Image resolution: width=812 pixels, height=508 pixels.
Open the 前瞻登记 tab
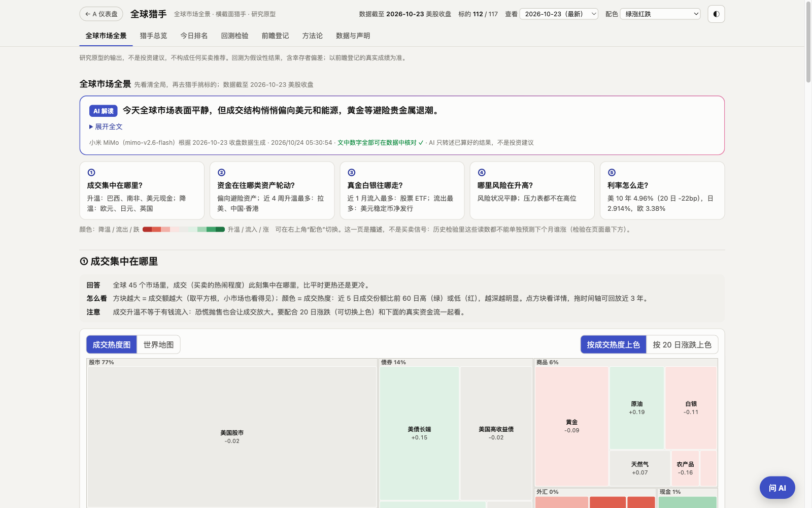pyautogui.click(x=275, y=36)
